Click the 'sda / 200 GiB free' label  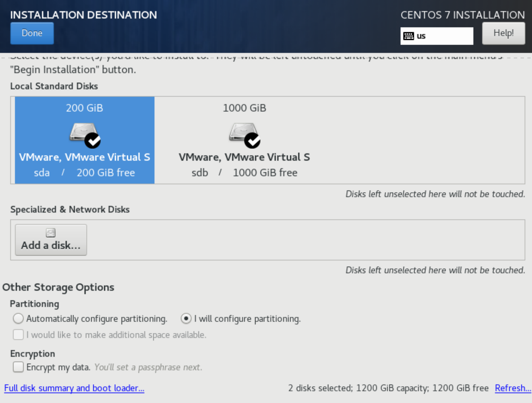85,173
